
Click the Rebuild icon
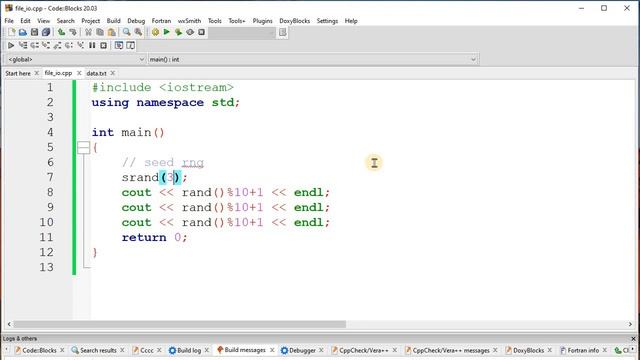(x=190, y=32)
